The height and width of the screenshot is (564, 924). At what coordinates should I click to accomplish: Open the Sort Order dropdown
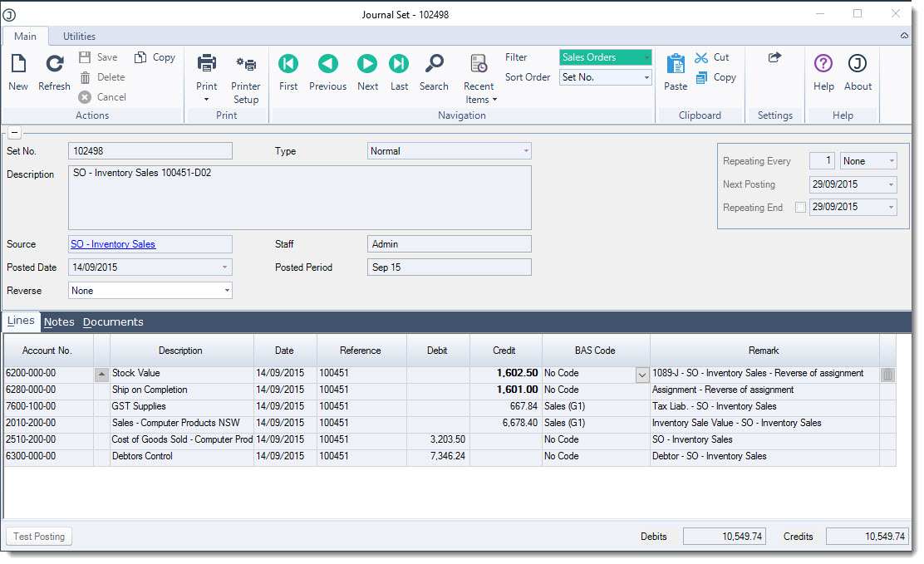[x=605, y=77]
